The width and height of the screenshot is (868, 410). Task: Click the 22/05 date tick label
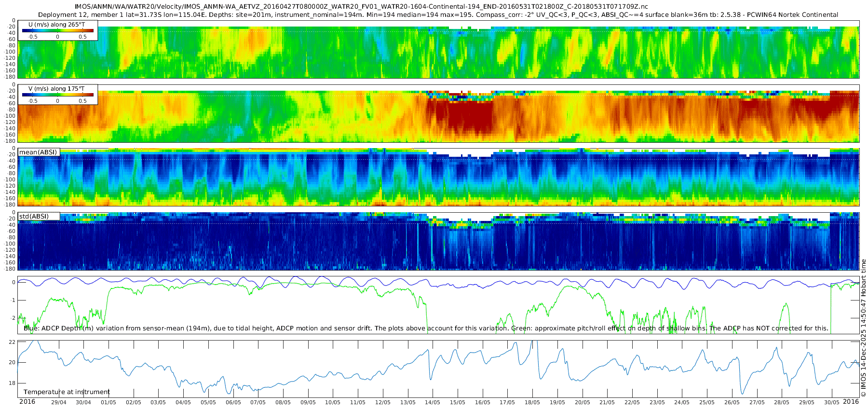[632, 403]
